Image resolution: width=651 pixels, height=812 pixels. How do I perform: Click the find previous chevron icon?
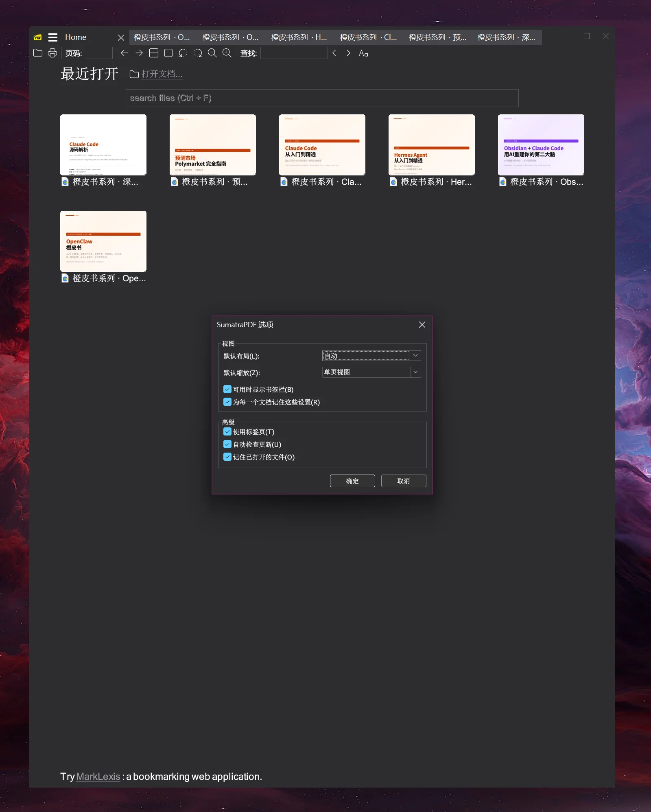point(334,53)
